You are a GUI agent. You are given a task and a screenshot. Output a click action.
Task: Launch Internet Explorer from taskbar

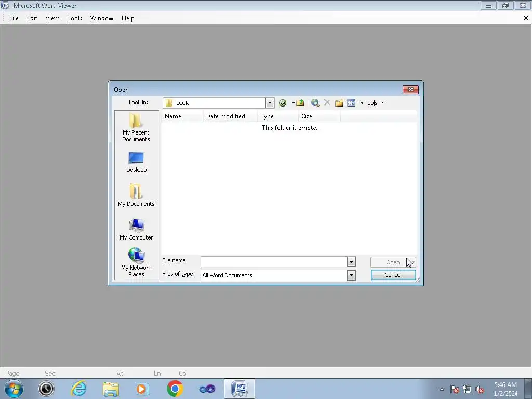pyautogui.click(x=79, y=389)
